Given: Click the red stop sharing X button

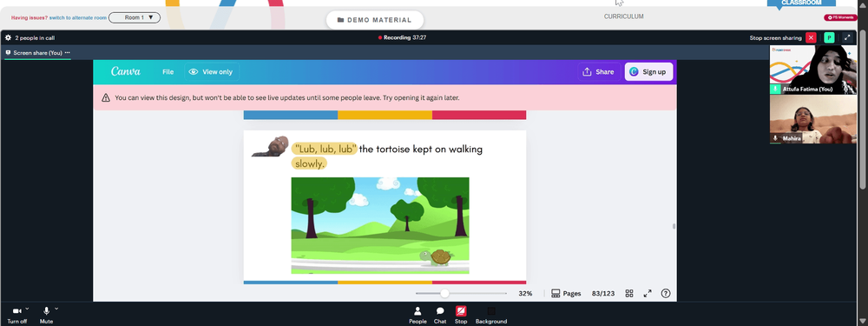Looking at the screenshot, I should point(811,37).
